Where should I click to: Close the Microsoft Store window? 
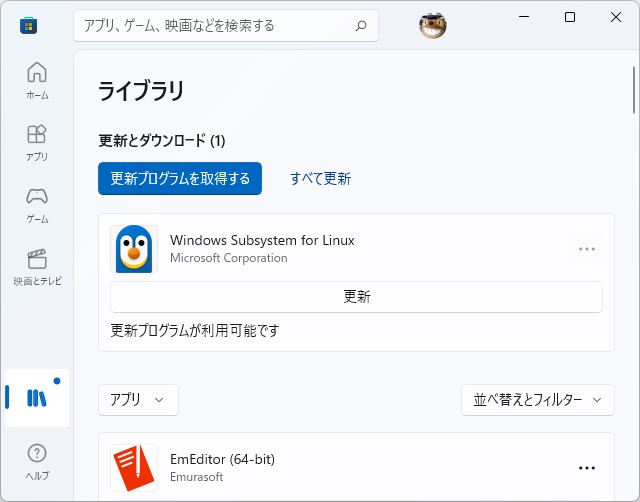[616, 17]
